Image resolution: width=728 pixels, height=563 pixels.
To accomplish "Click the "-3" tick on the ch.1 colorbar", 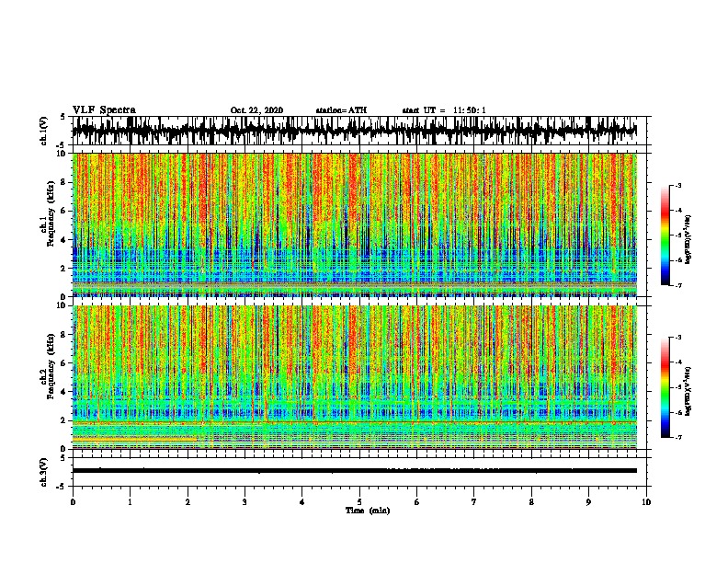I will (x=677, y=185).
